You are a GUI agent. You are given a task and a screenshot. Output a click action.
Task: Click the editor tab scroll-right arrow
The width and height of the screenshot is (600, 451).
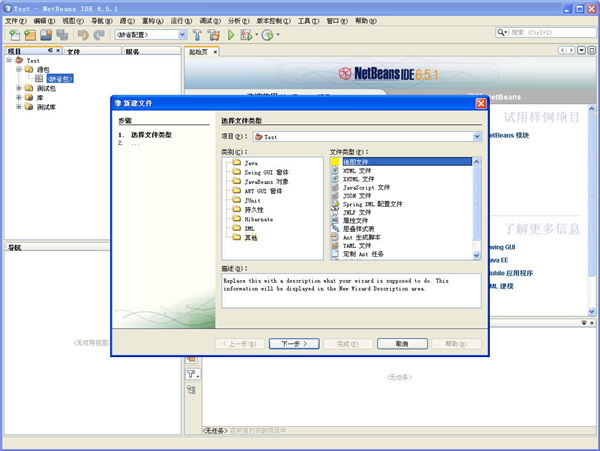click(x=571, y=50)
